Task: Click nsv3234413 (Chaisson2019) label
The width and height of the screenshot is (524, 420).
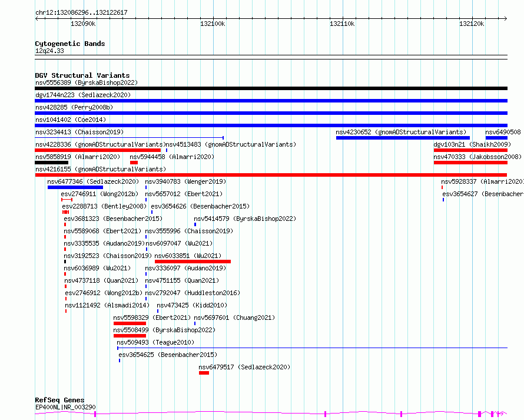Action: 79,132
